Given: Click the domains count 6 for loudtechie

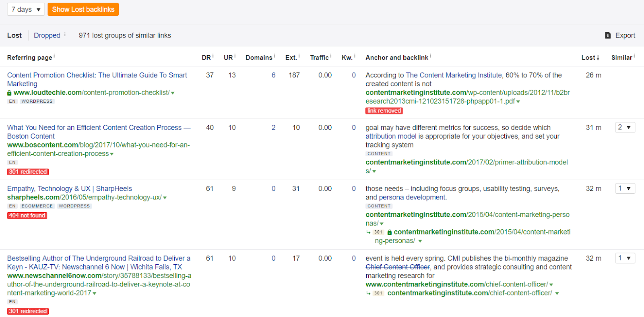Looking at the screenshot, I should coord(273,75).
